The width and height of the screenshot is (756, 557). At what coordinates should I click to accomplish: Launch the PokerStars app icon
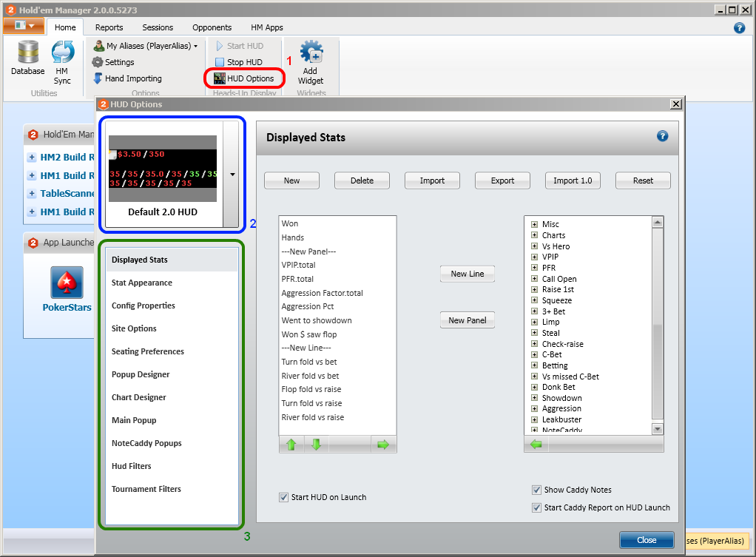[67, 283]
